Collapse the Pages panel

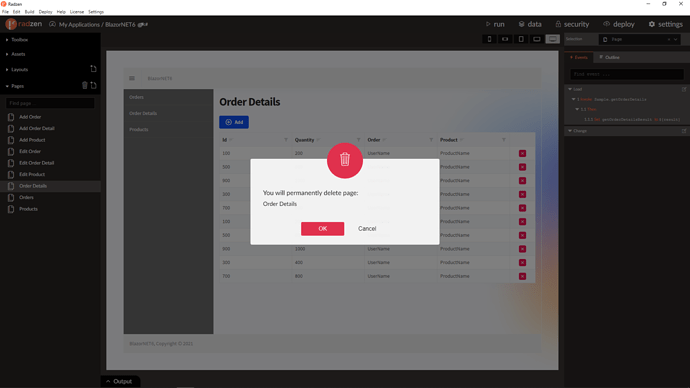point(7,86)
